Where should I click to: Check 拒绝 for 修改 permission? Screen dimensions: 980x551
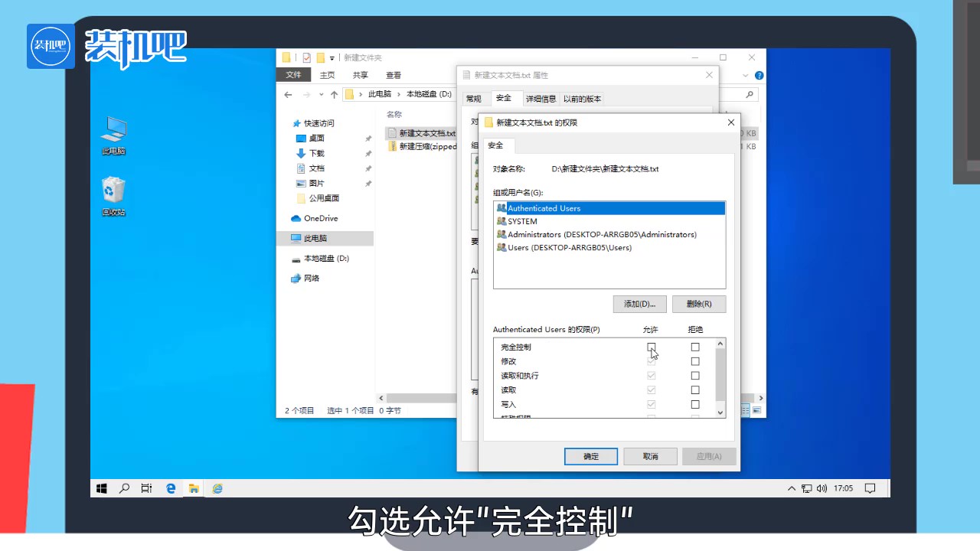[695, 360]
